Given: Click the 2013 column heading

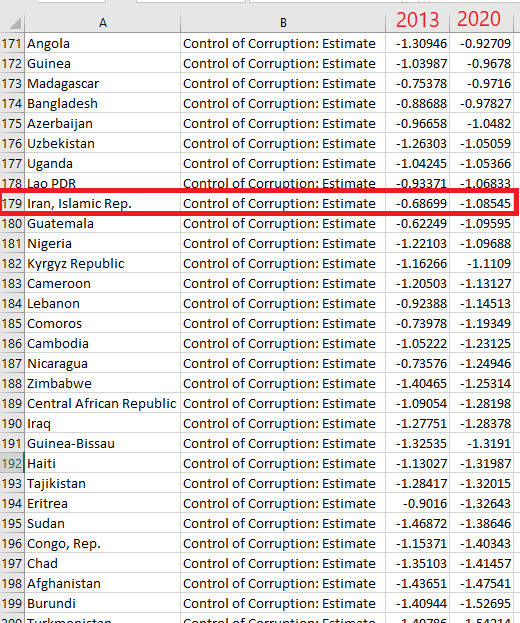Looking at the screenshot, I should coord(418,19).
